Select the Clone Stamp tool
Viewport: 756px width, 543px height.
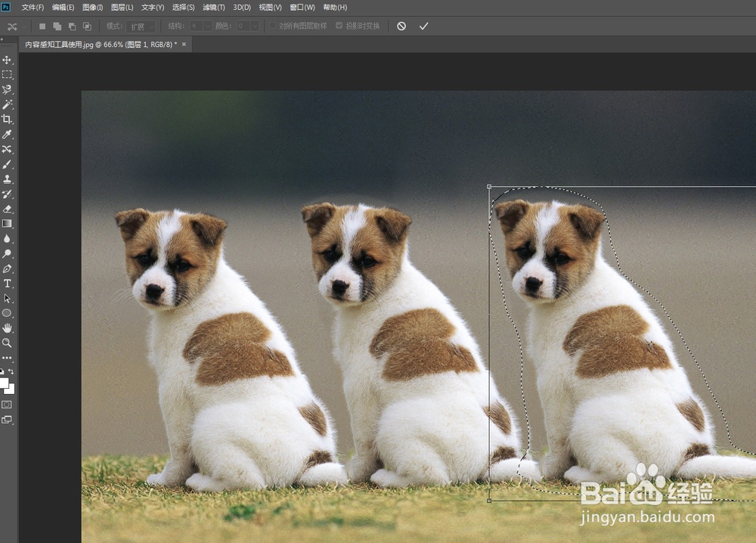pyautogui.click(x=7, y=179)
